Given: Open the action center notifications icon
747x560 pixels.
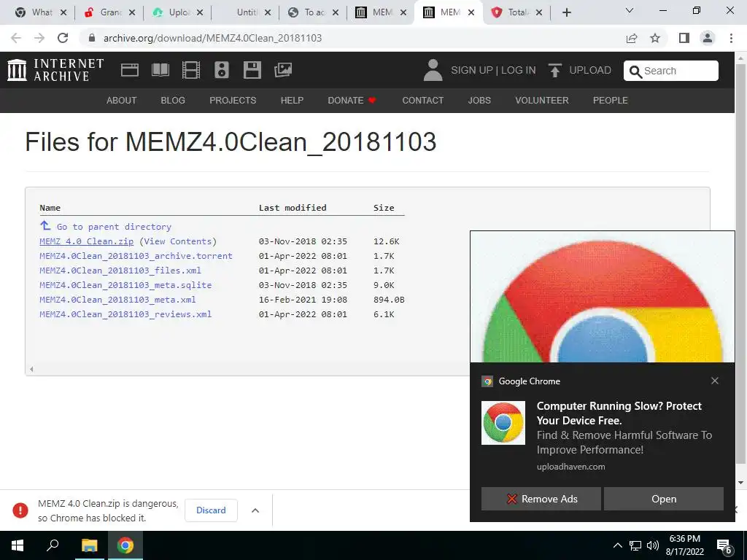Looking at the screenshot, I should click(x=724, y=546).
